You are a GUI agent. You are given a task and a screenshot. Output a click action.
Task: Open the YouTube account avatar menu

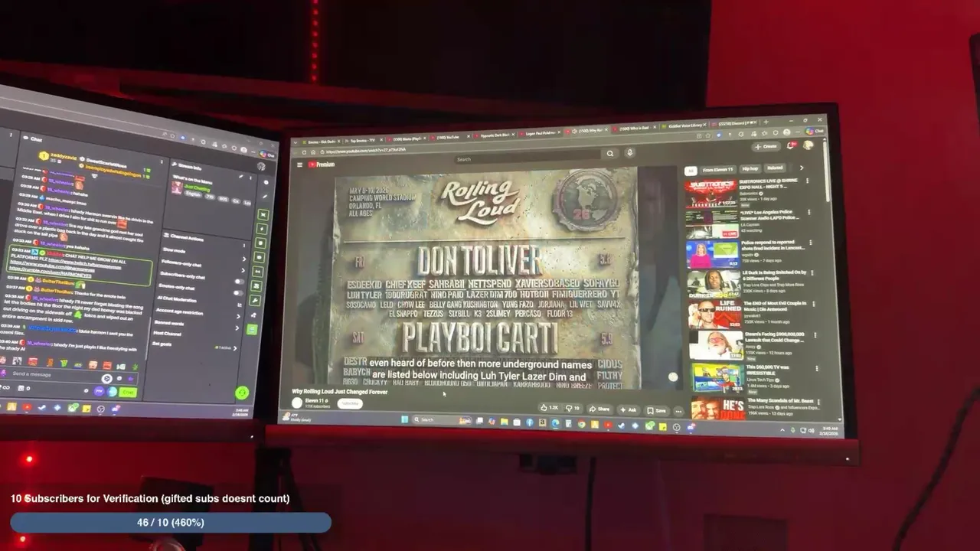point(808,145)
